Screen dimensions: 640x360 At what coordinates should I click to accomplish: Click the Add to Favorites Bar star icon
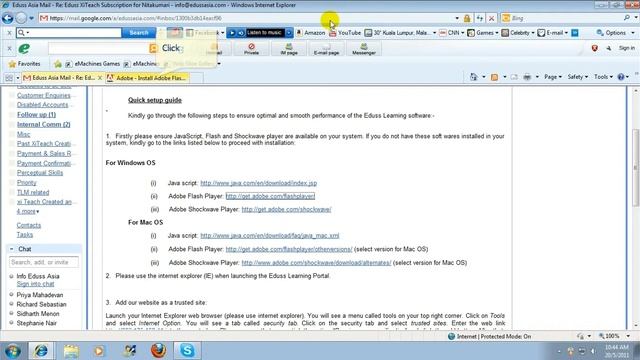[58, 64]
